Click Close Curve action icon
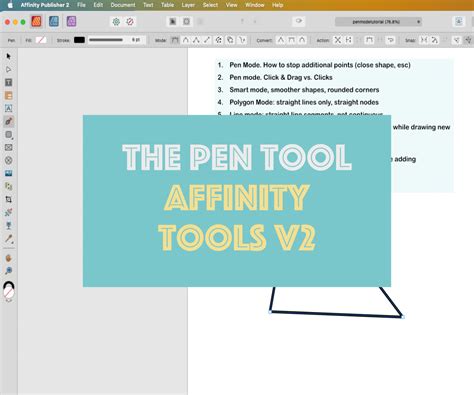Image resolution: width=474 pixels, height=395 pixels. click(x=349, y=40)
